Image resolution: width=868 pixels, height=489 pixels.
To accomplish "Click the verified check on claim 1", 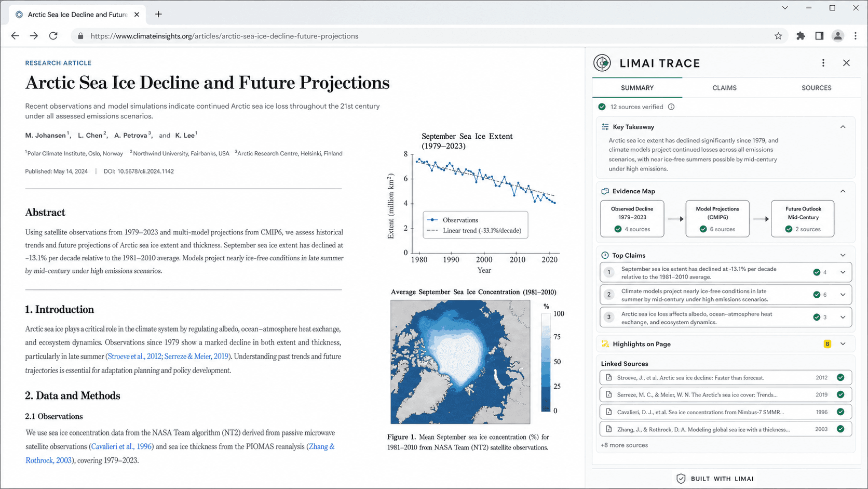I will click(x=817, y=272).
